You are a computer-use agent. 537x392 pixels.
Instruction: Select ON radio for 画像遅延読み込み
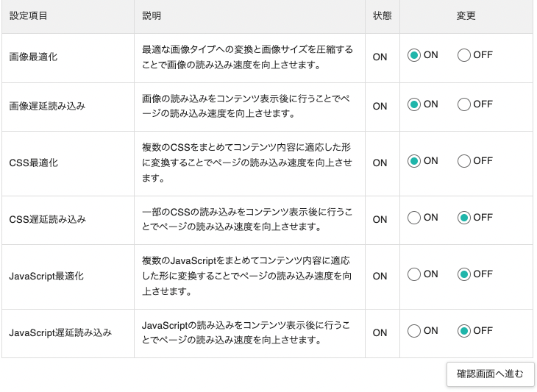[414, 104]
